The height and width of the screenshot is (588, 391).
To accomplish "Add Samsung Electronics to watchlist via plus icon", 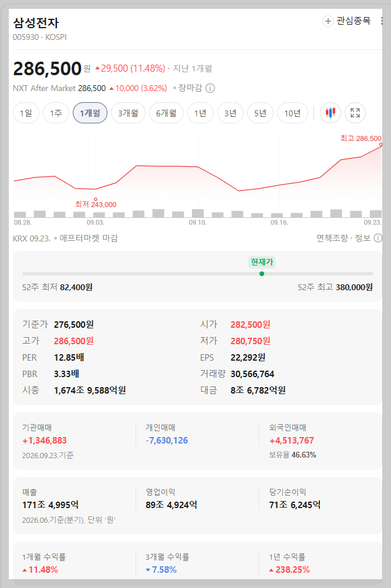I will point(328,21).
